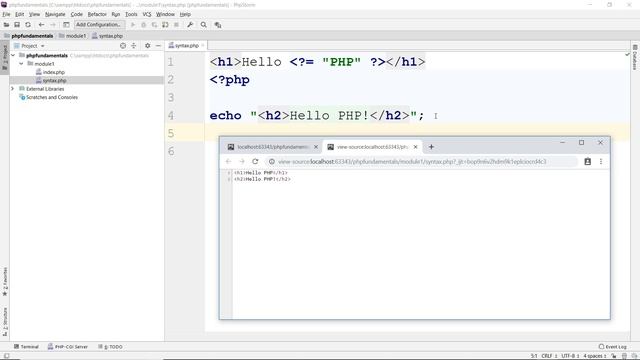The height and width of the screenshot is (360, 640).
Task: Toggle the Structure side tool window
Action: (x=5, y=322)
